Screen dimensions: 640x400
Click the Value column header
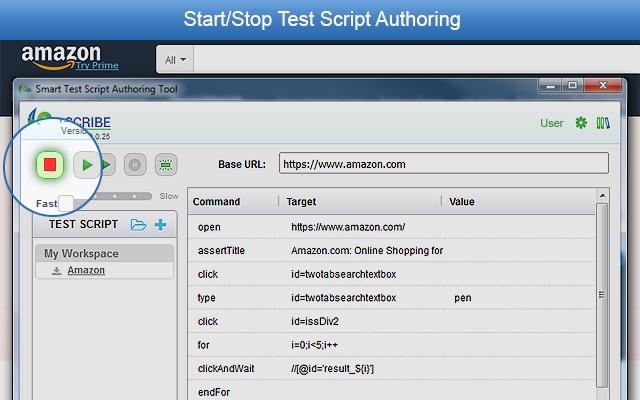[462, 202]
